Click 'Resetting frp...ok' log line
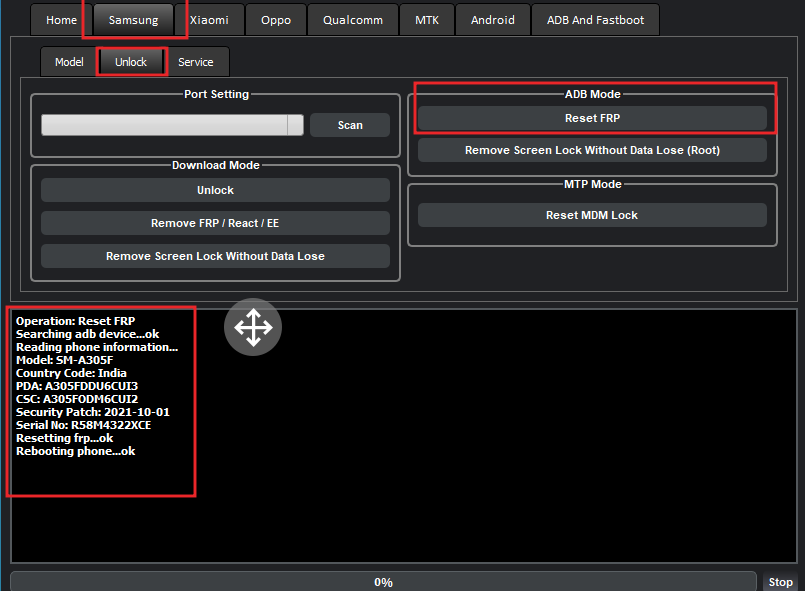Viewport: 805px width, 591px height. click(65, 439)
